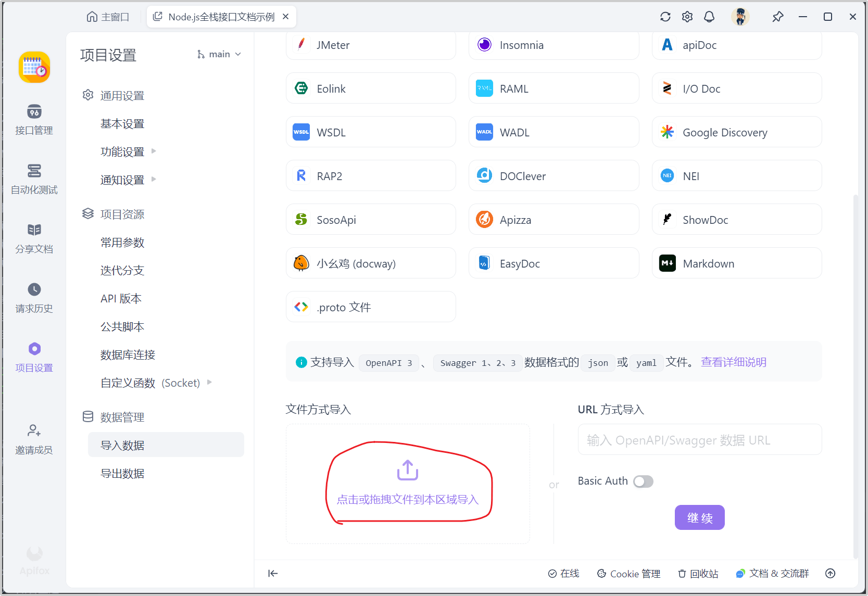Choose the SosoApi import format
This screenshot has height=596, width=868.
click(x=371, y=219)
